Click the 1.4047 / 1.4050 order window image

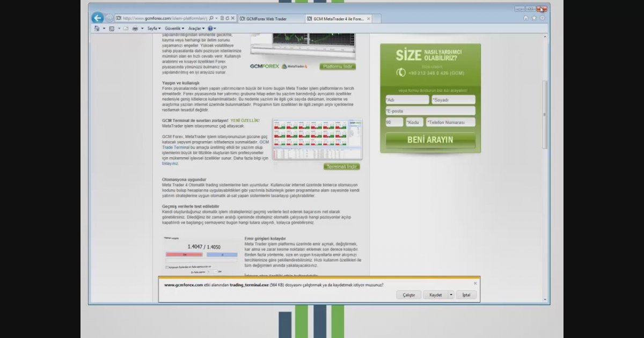(x=200, y=255)
